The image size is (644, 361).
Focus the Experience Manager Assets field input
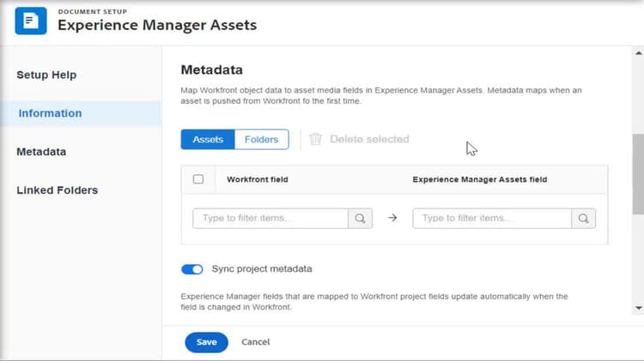click(x=491, y=219)
